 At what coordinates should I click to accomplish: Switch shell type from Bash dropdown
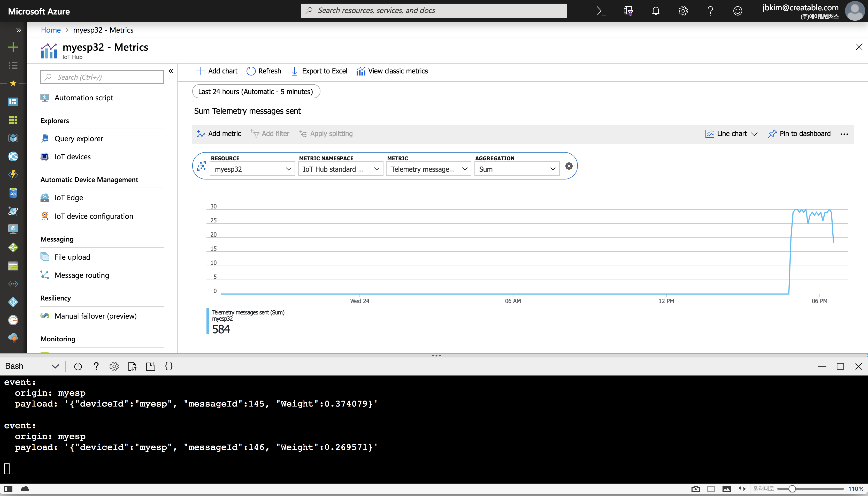32,366
